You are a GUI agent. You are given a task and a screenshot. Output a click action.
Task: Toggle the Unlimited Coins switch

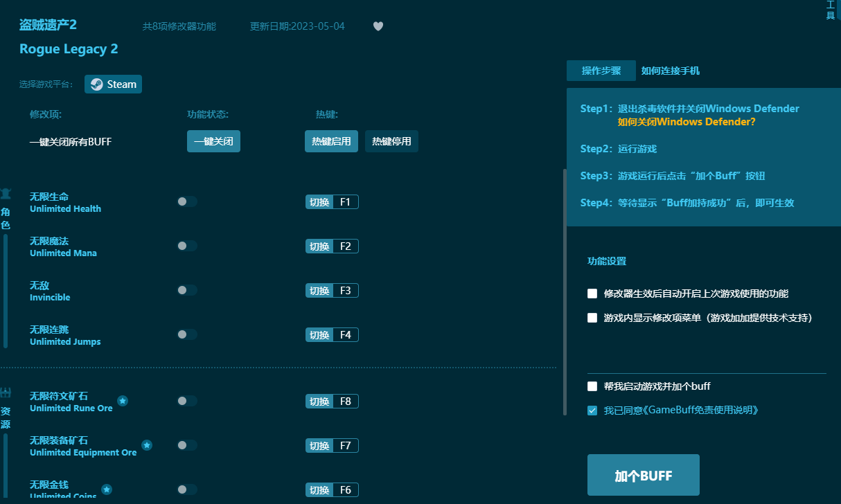pos(187,489)
